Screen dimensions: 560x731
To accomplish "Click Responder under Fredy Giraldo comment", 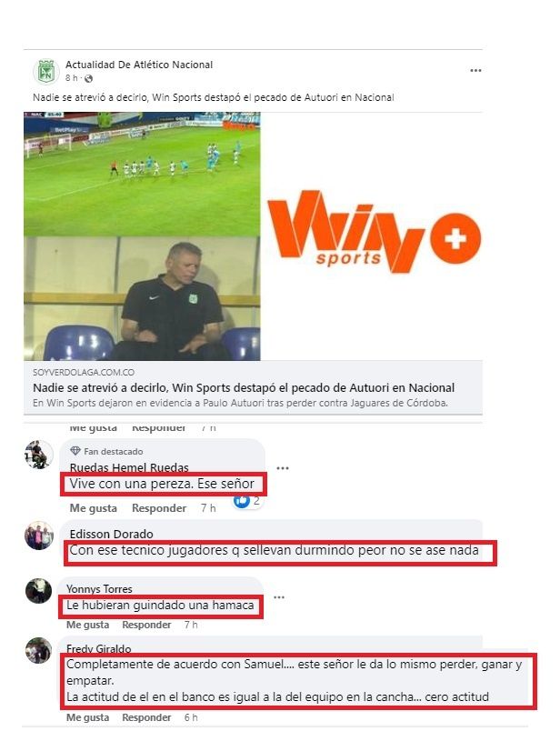I will pyautogui.click(x=146, y=717).
